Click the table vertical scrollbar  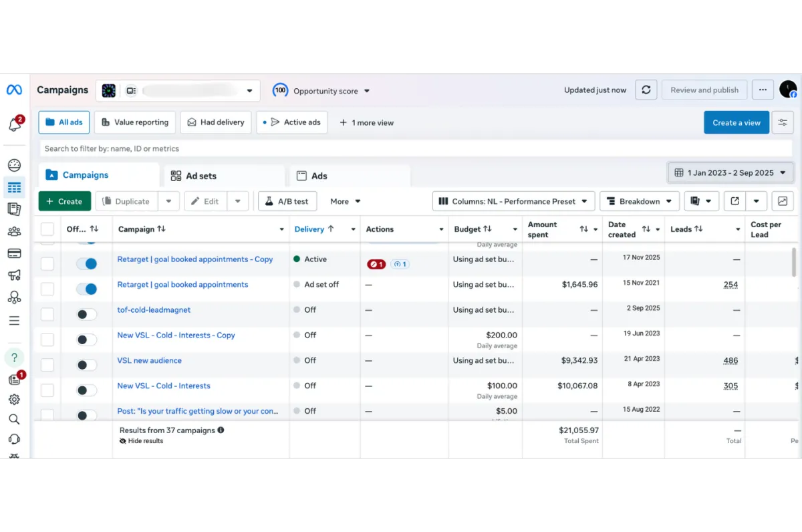click(x=794, y=261)
